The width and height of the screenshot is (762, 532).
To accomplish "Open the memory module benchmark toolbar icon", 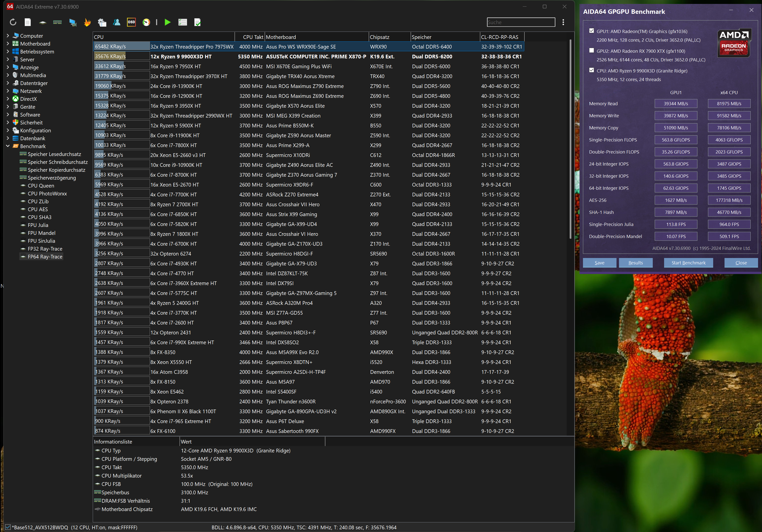I will [x=57, y=22].
